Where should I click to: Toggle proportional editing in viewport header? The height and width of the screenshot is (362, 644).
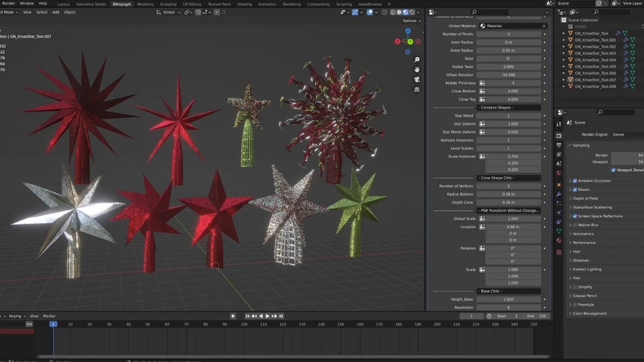coord(217,12)
